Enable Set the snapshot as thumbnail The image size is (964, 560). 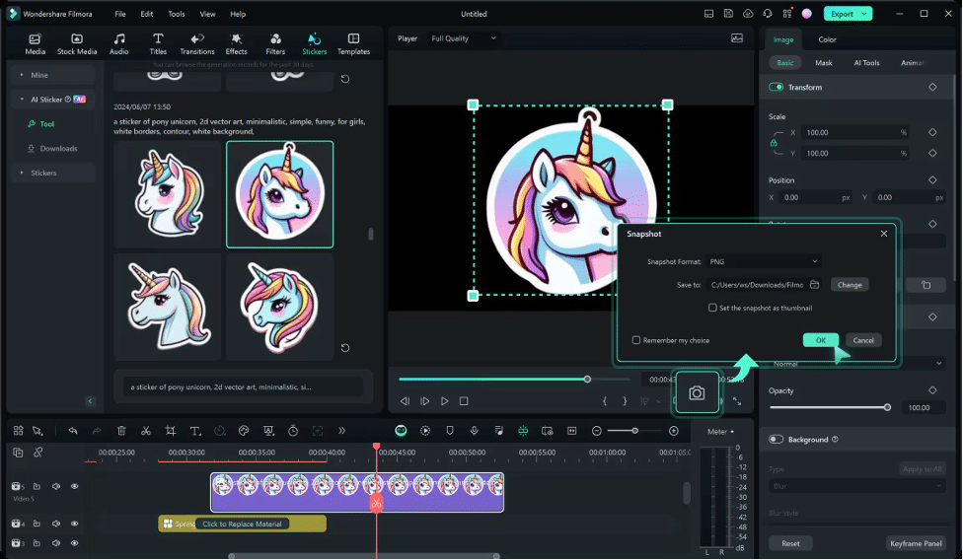pos(712,308)
